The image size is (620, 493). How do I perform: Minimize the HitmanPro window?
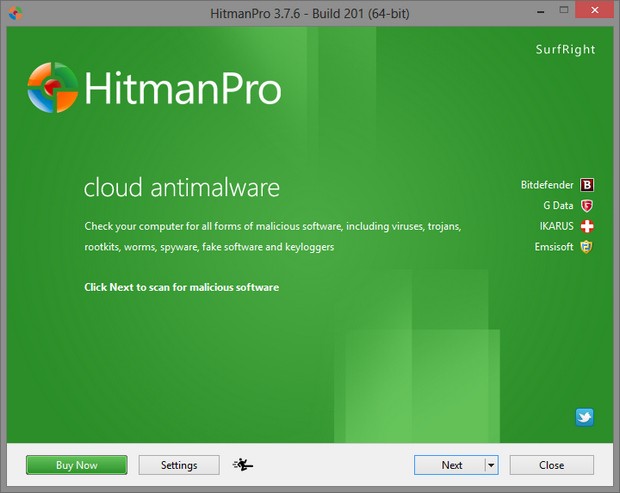tap(541, 11)
